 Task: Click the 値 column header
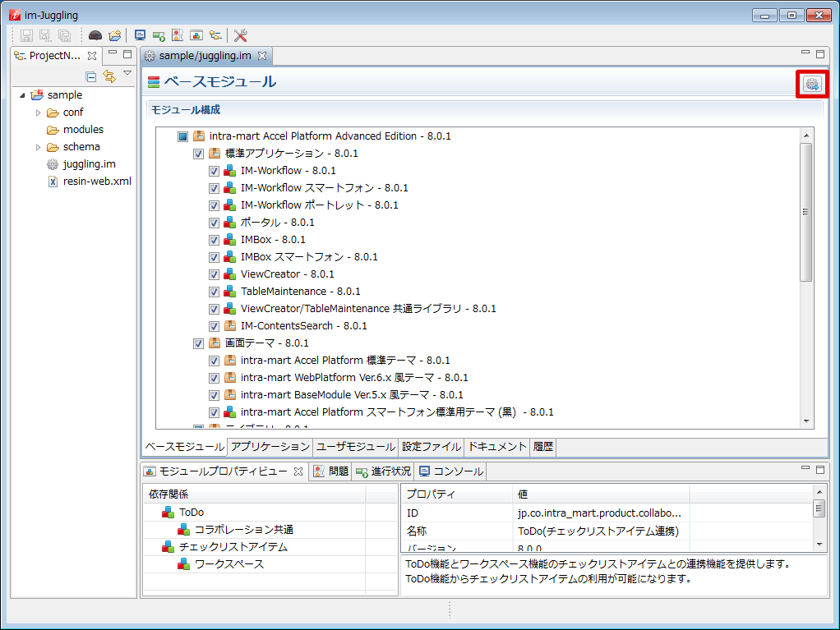(x=601, y=494)
